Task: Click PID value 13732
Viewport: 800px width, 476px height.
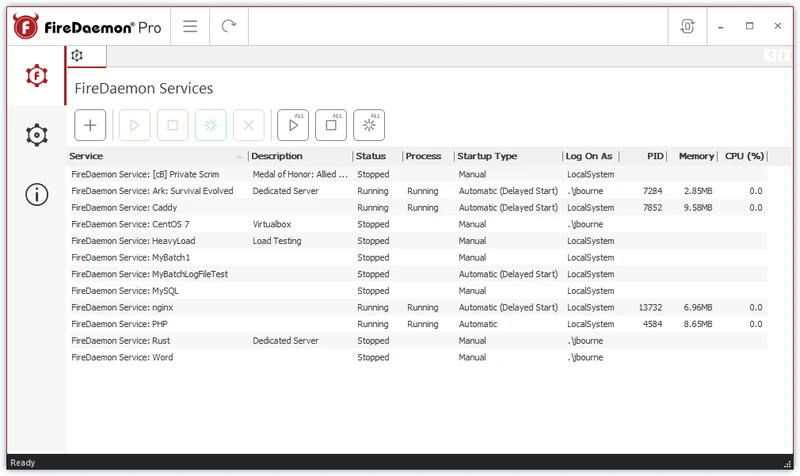Action: coord(651,308)
